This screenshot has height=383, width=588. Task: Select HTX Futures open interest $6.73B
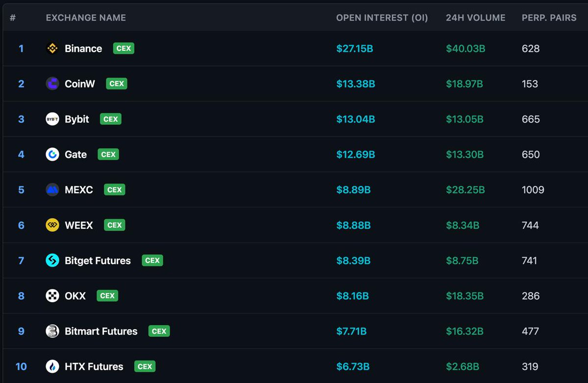click(x=353, y=366)
